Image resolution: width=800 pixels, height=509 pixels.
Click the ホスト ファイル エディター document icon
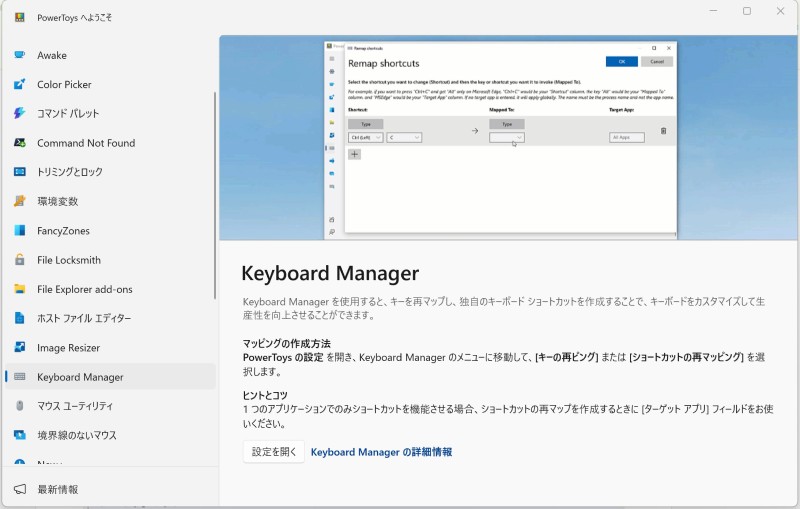[19, 318]
